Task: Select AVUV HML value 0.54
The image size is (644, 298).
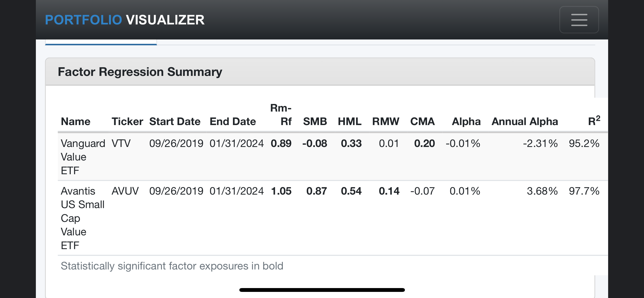Action: 351,191
